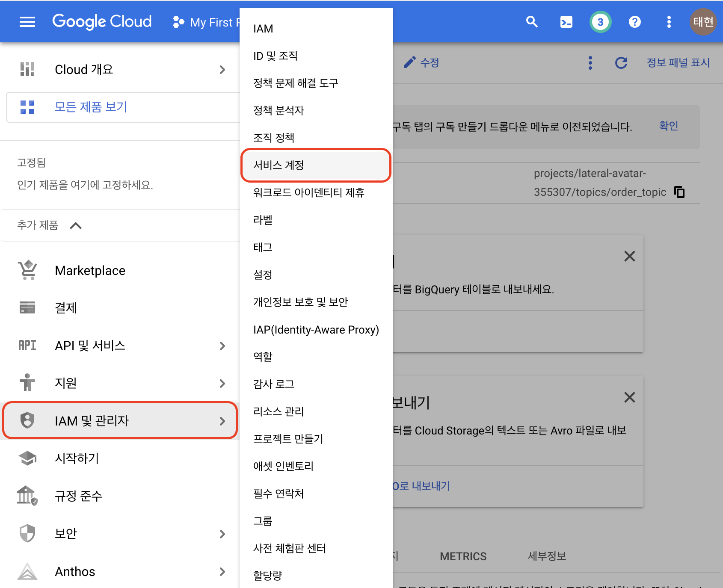Screen dimensions: 723x588
Task: Open 그룹 menu item
Action: pyautogui.click(x=316, y=521)
